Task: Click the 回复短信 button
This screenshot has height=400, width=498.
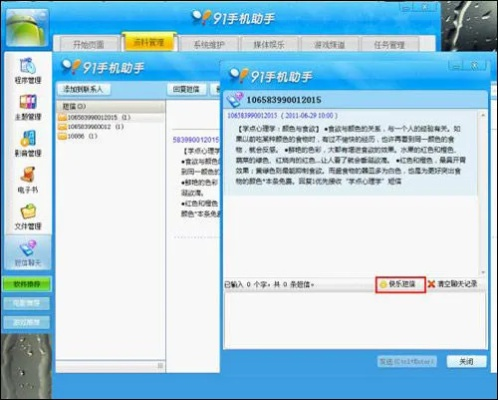Action: coord(186,89)
